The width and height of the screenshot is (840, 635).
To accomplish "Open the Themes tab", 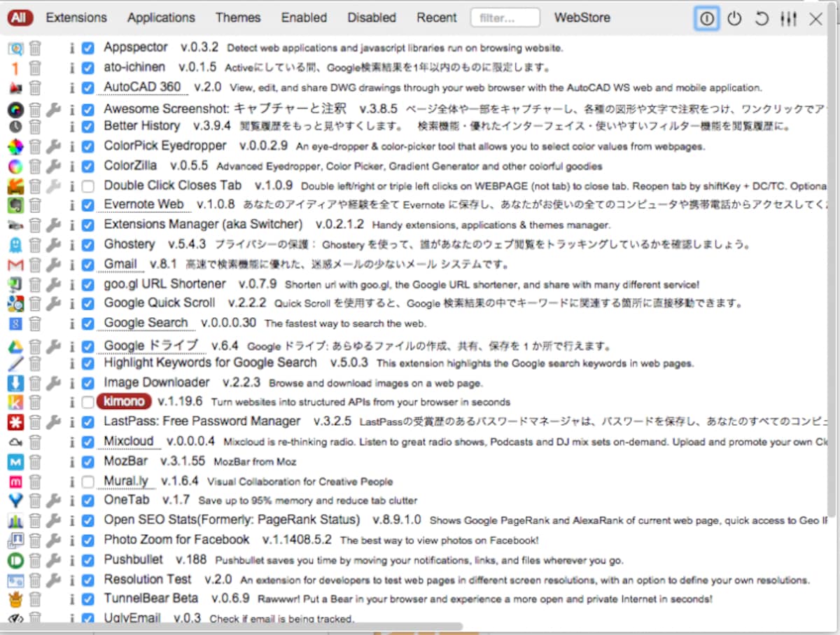I will click(238, 18).
